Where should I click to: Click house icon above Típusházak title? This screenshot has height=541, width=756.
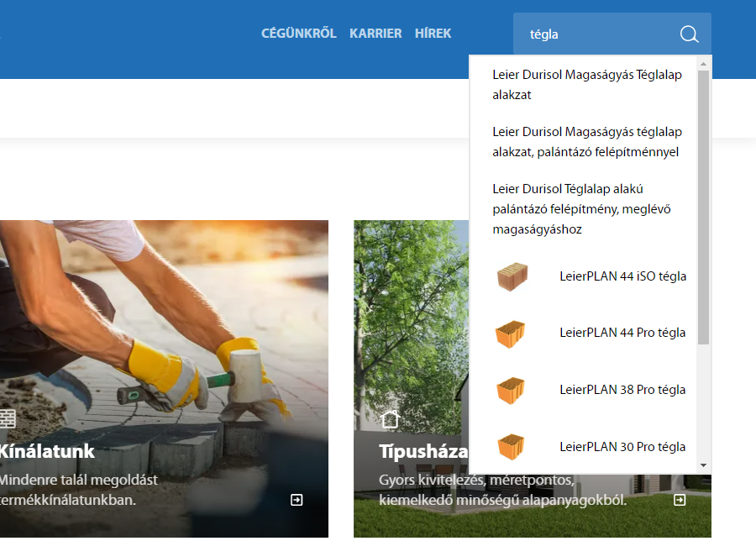pos(390,419)
